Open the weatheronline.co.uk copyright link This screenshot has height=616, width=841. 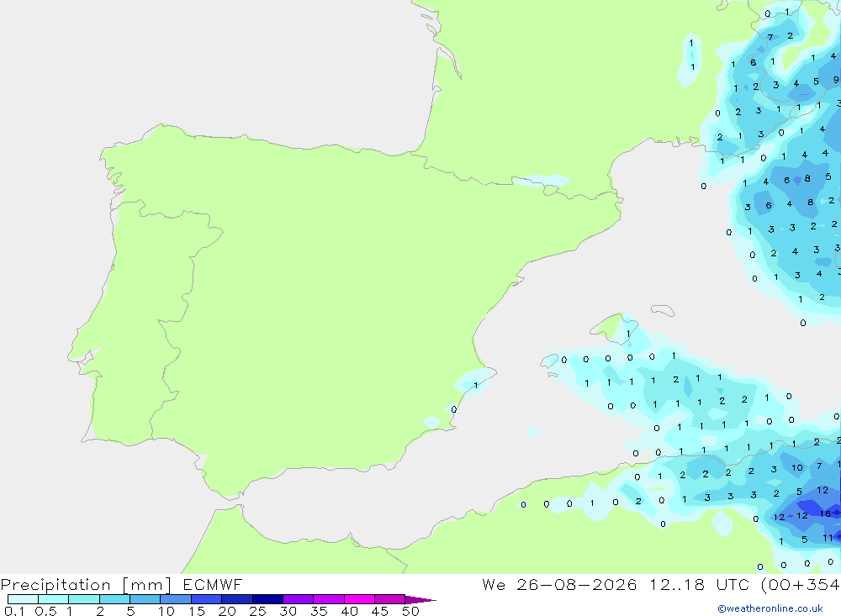tap(770, 608)
